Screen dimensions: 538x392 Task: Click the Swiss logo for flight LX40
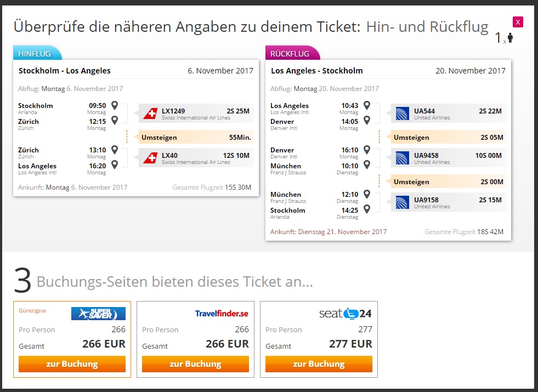tap(150, 158)
